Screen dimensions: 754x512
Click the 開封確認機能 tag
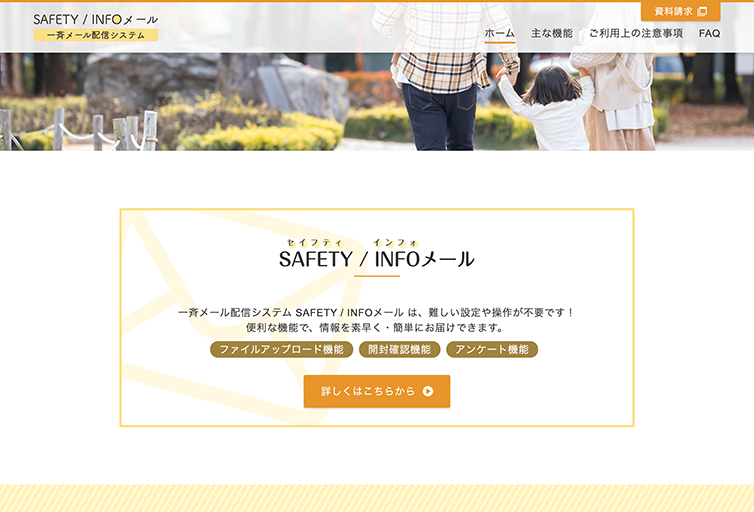[400, 350]
